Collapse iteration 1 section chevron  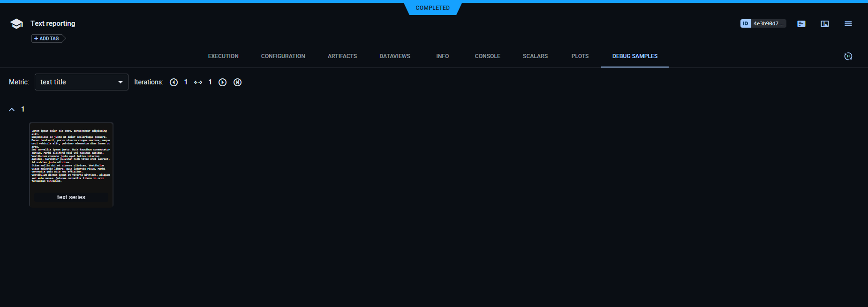12,109
